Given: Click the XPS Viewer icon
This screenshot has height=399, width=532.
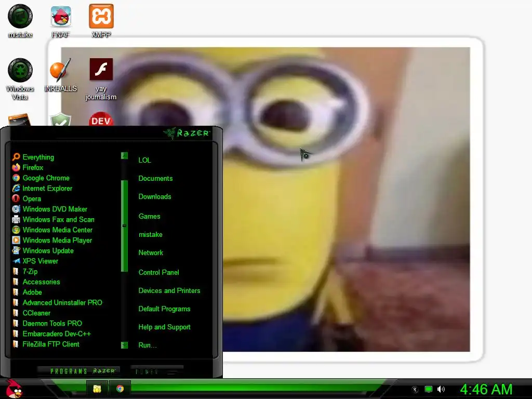Looking at the screenshot, I should point(16,261).
